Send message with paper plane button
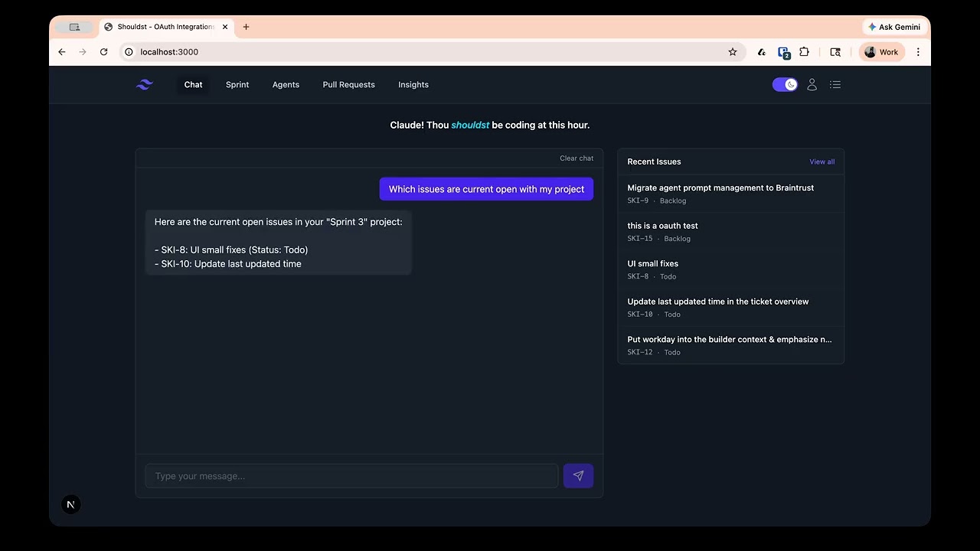 coord(578,476)
